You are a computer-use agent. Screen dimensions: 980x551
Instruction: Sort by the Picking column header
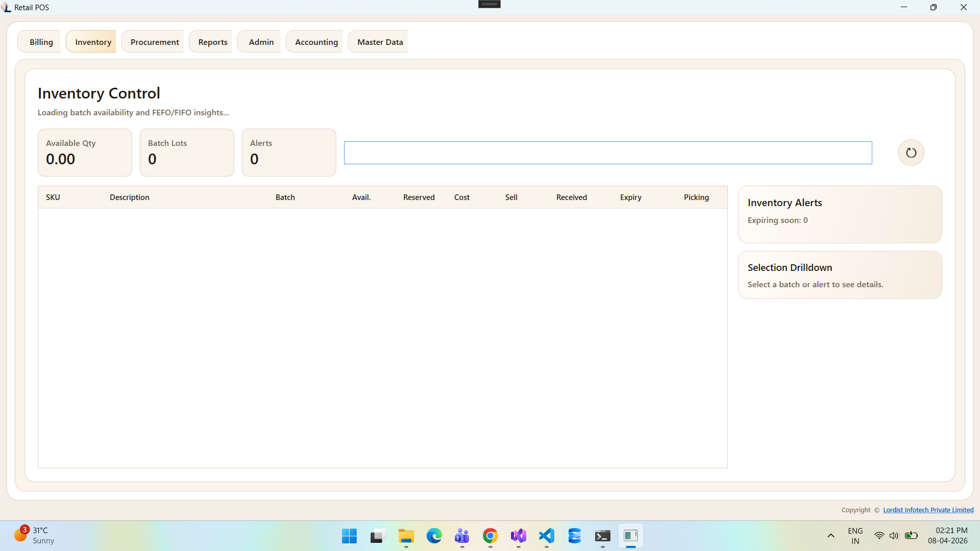(696, 197)
